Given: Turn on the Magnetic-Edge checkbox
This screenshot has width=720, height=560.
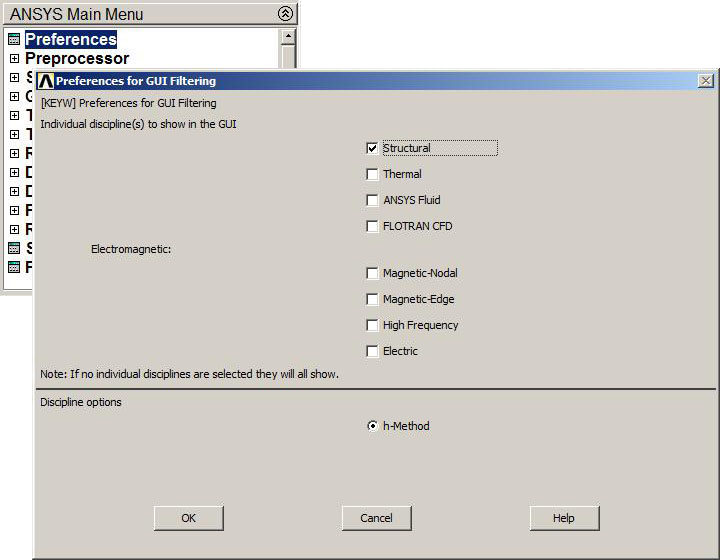Looking at the screenshot, I should (373, 299).
